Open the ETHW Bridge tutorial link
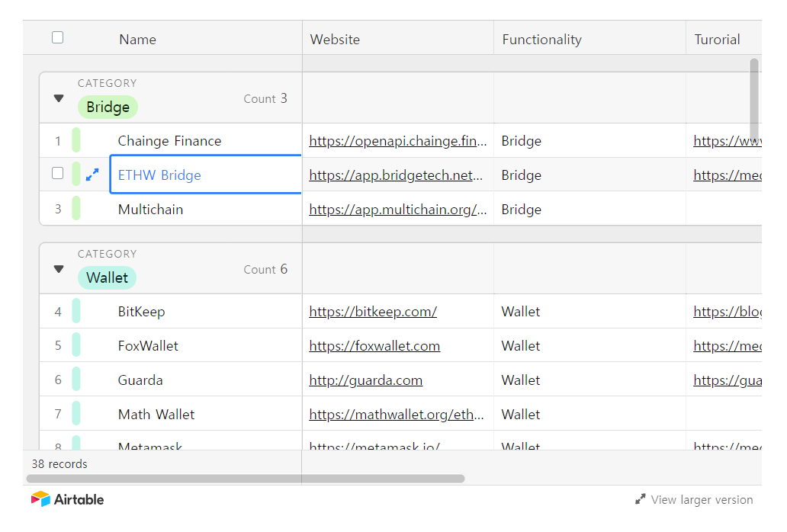The width and height of the screenshot is (787, 532). point(728,175)
